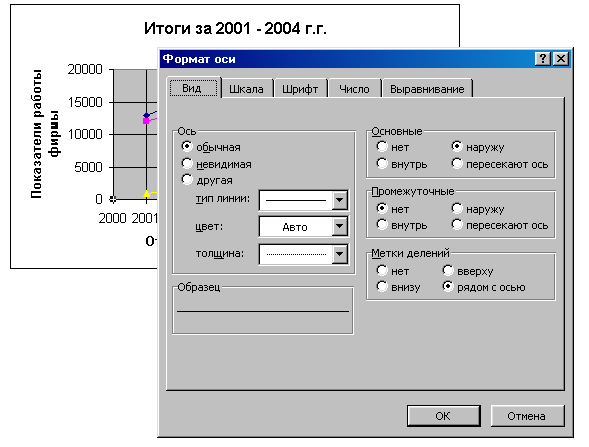Click the 10000 value axis label
This screenshot has height=447, width=589.
(85, 134)
